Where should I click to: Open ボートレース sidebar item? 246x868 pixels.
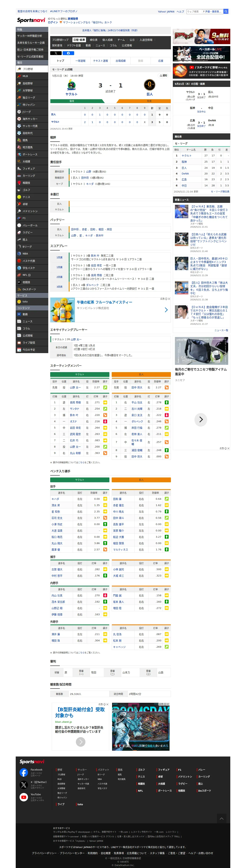(32, 154)
